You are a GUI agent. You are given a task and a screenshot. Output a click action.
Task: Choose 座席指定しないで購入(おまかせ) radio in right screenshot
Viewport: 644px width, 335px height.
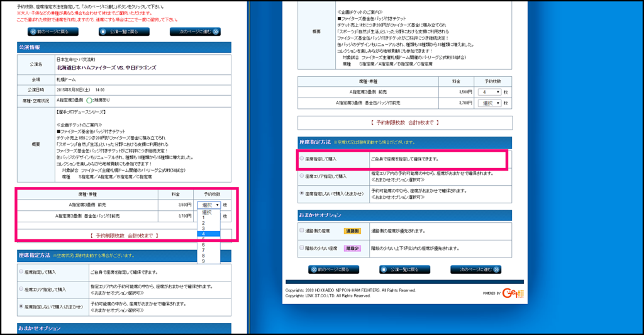coord(302,193)
